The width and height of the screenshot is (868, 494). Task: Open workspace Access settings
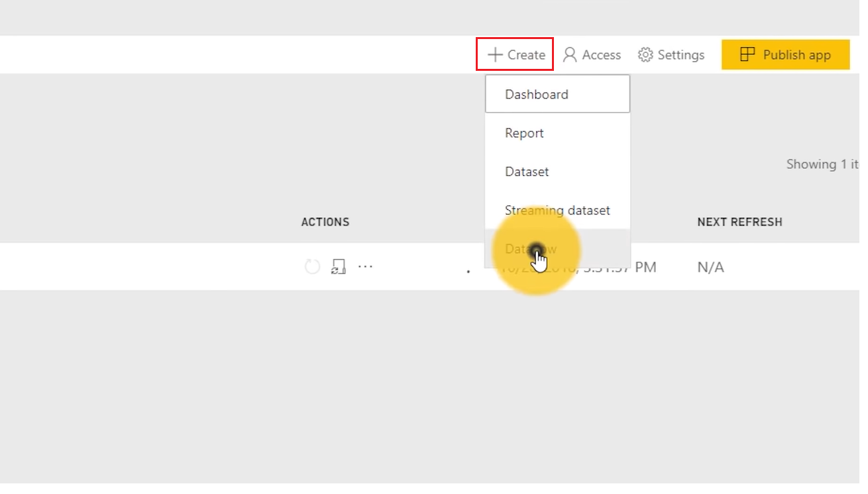tap(592, 55)
